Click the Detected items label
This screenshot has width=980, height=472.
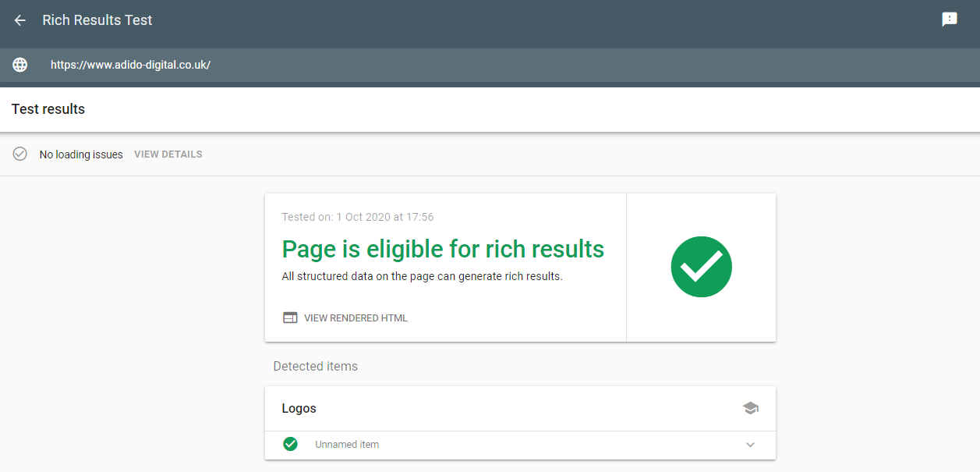pyautogui.click(x=315, y=366)
